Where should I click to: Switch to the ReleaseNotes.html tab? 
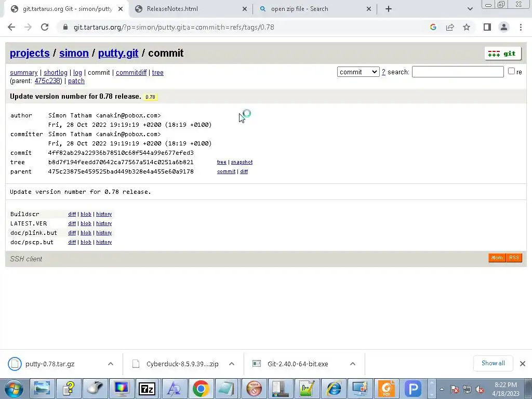point(172,9)
